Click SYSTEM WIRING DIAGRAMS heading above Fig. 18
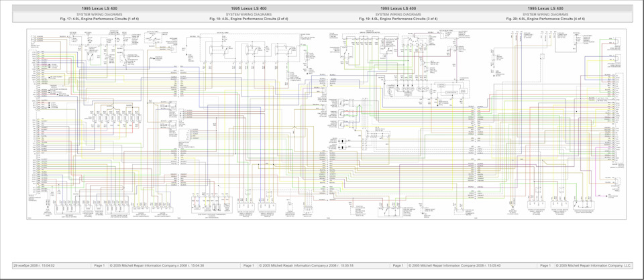Viewport: 644px width, 280px height. click(248, 14)
